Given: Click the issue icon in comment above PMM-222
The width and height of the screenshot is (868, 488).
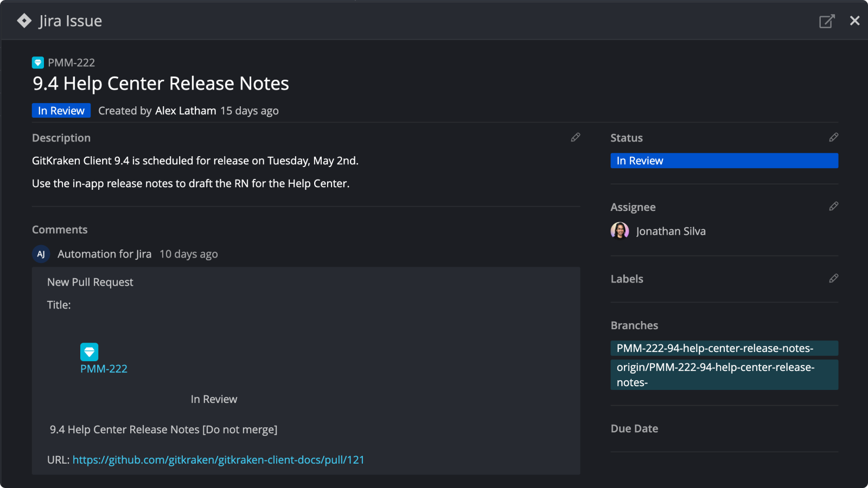Looking at the screenshot, I should coord(90,352).
